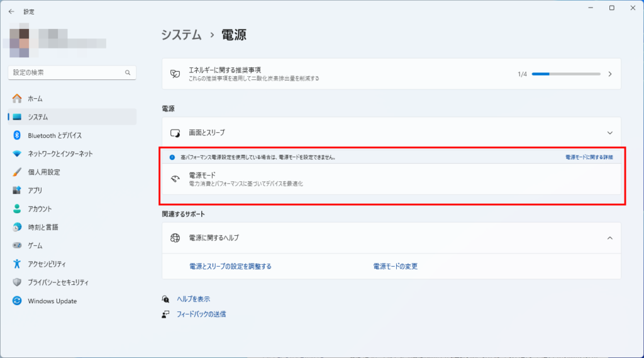Click the Apps icon in sidebar
644x358 pixels.
[17, 190]
